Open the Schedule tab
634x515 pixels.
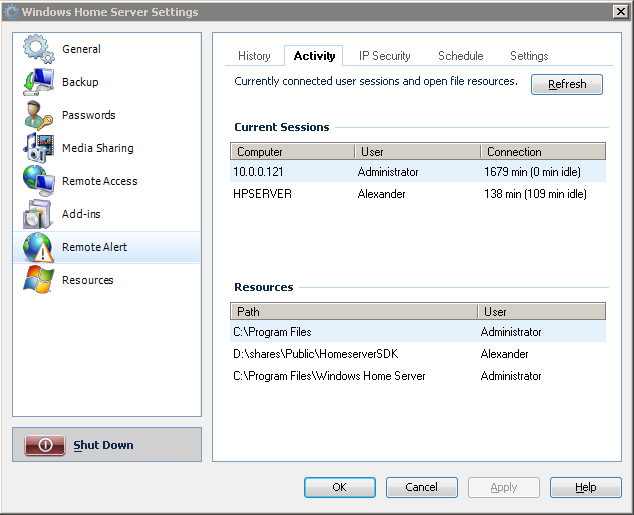tap(461, 56)
